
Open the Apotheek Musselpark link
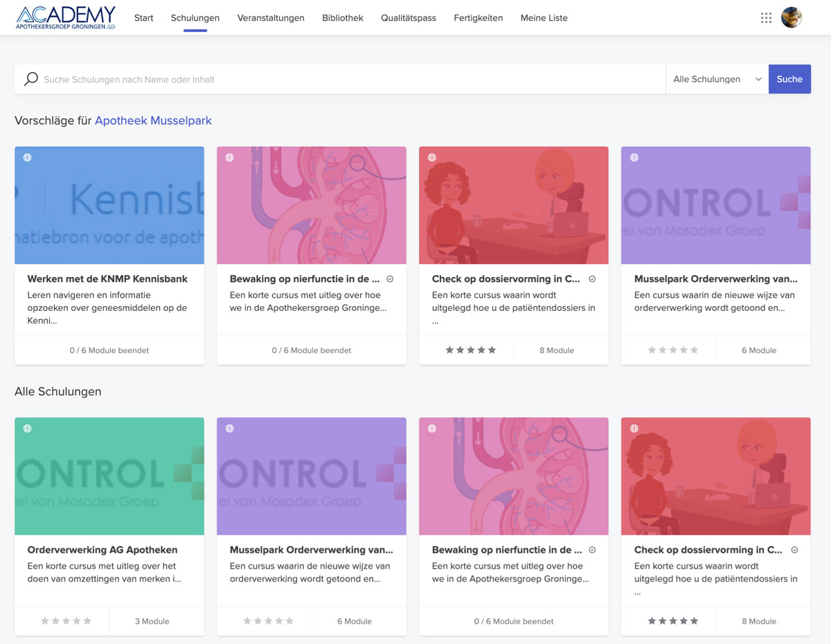click(153, 120)
